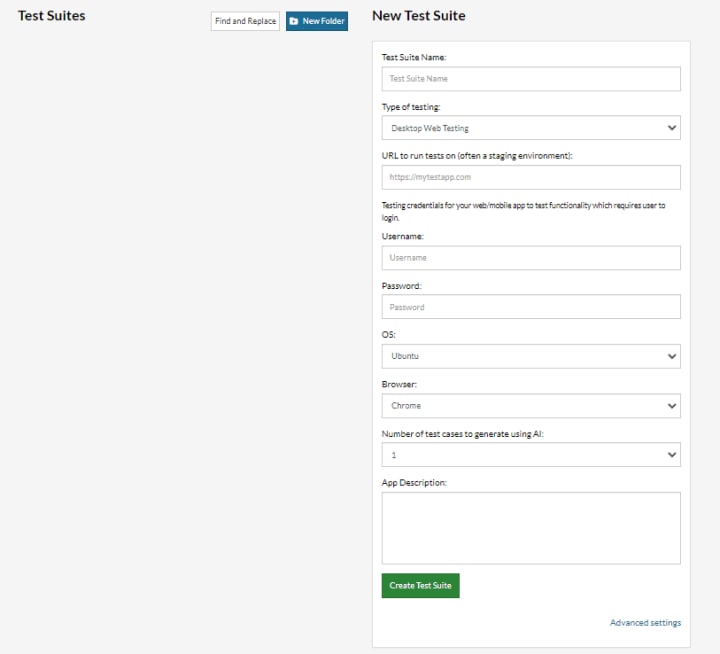Click the Test Suites heading

tap(52, 16)
